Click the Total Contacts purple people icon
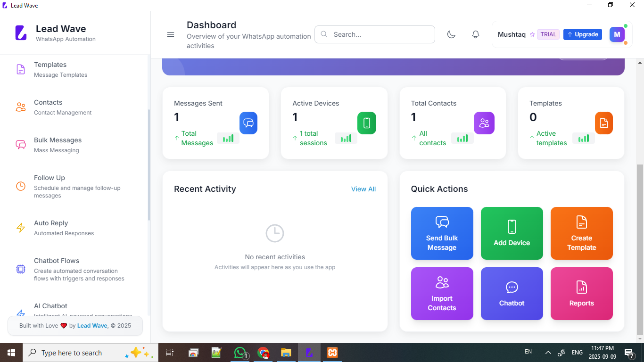The image size is (644, 362). [484, 123]
